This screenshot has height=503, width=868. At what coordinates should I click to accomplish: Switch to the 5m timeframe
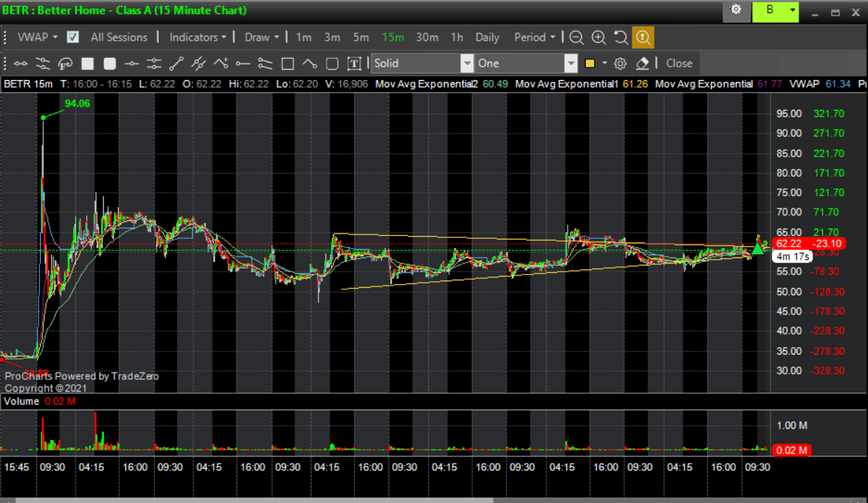point(360,37)
